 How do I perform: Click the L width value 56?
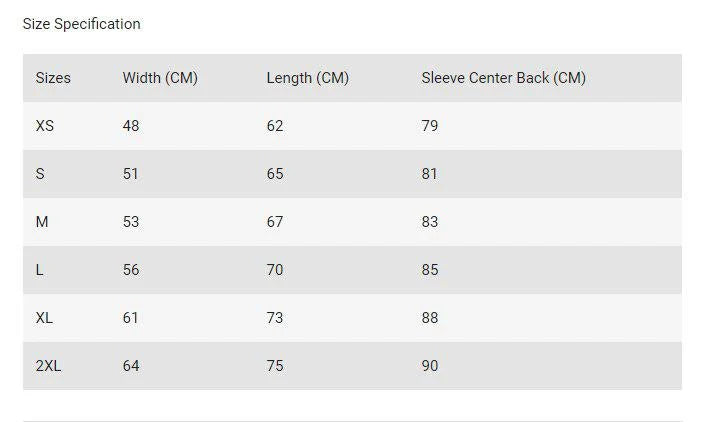tap(131, 270)
